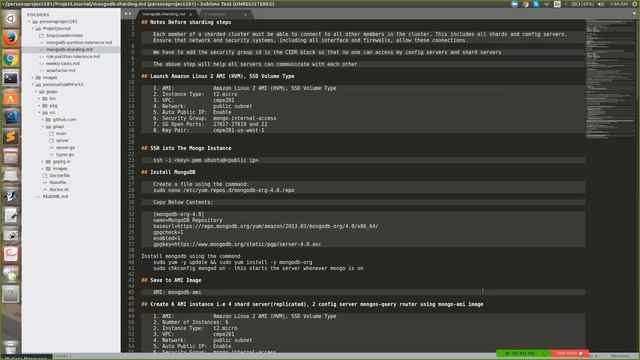Launch Google Chrome from the dock
Screen dimensions: 640x360
[11, 58]
